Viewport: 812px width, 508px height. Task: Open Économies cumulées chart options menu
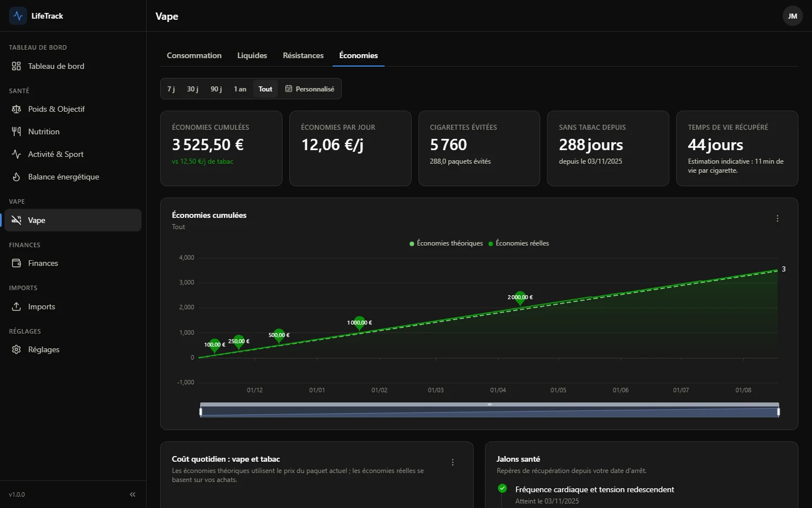778,218
